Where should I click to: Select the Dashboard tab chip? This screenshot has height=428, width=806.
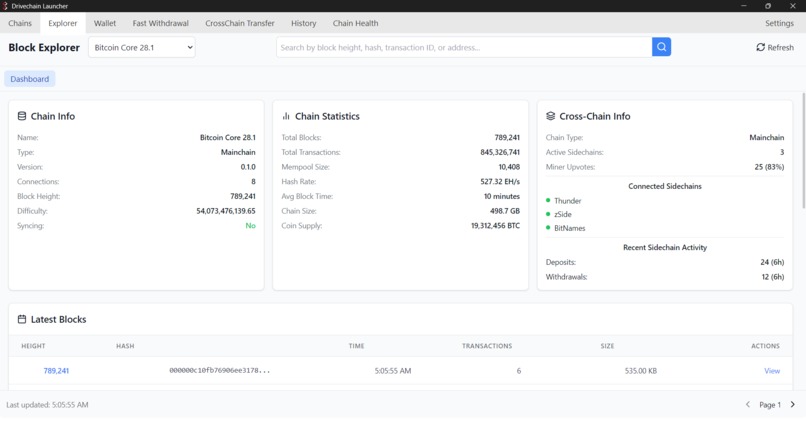pos(30,79)
